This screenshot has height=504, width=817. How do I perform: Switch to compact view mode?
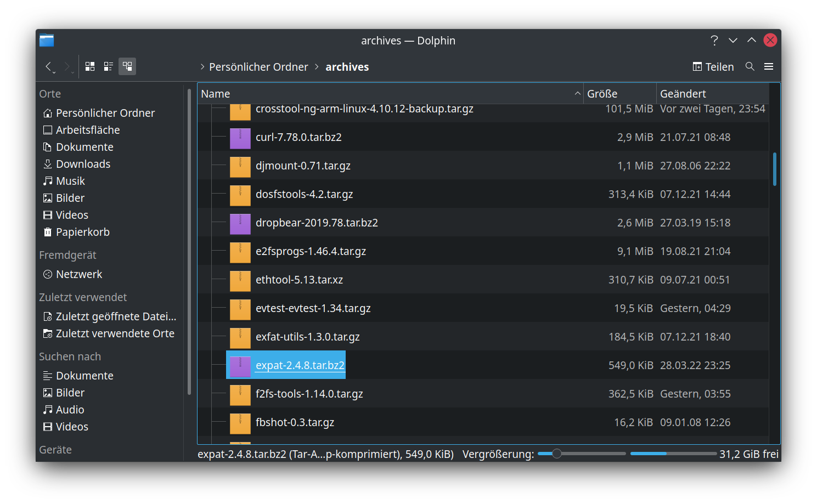coord(109,66)
